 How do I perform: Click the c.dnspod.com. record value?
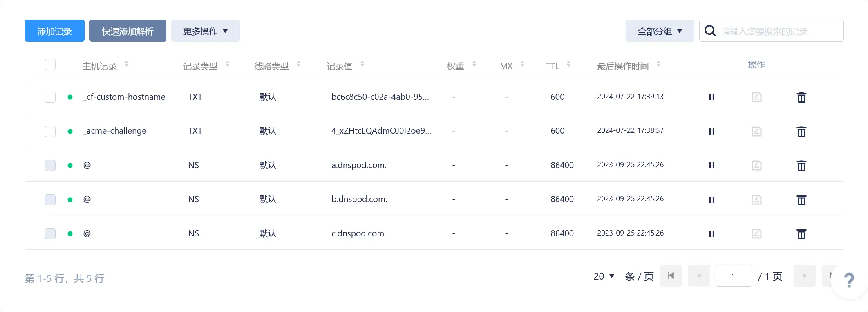click(x=359, y=233)
